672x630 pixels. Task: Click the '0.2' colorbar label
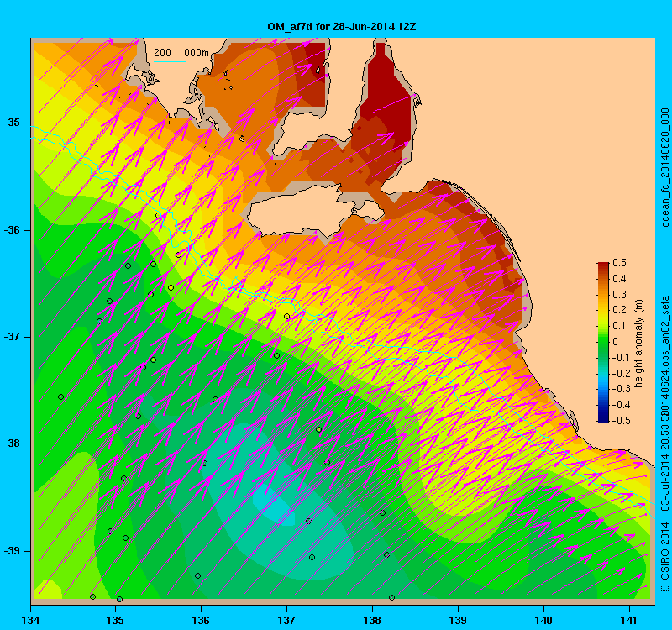[x=619, y=310]
